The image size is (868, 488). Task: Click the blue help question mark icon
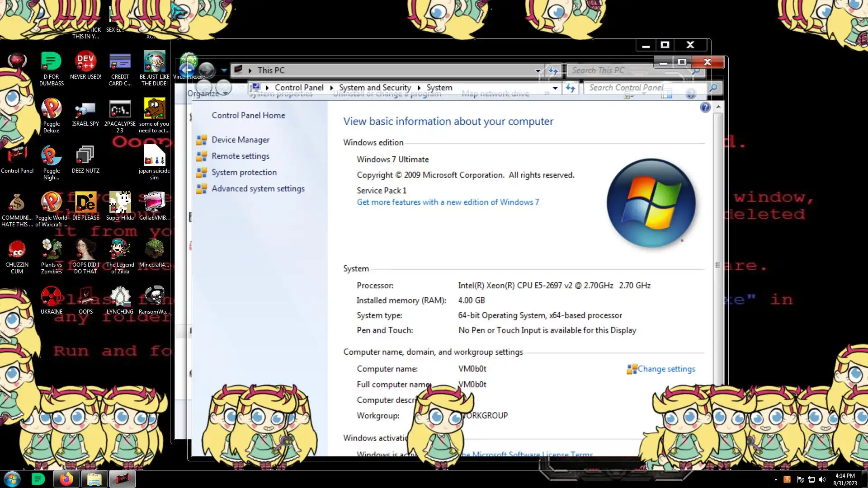[x=705, y=108]
